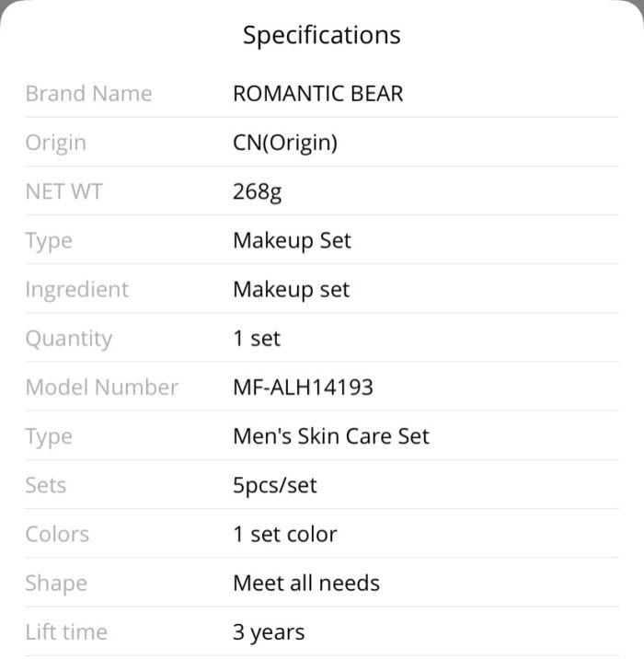
Task: Tap the 1 set quantity value
Action: (x=257, y=339)
